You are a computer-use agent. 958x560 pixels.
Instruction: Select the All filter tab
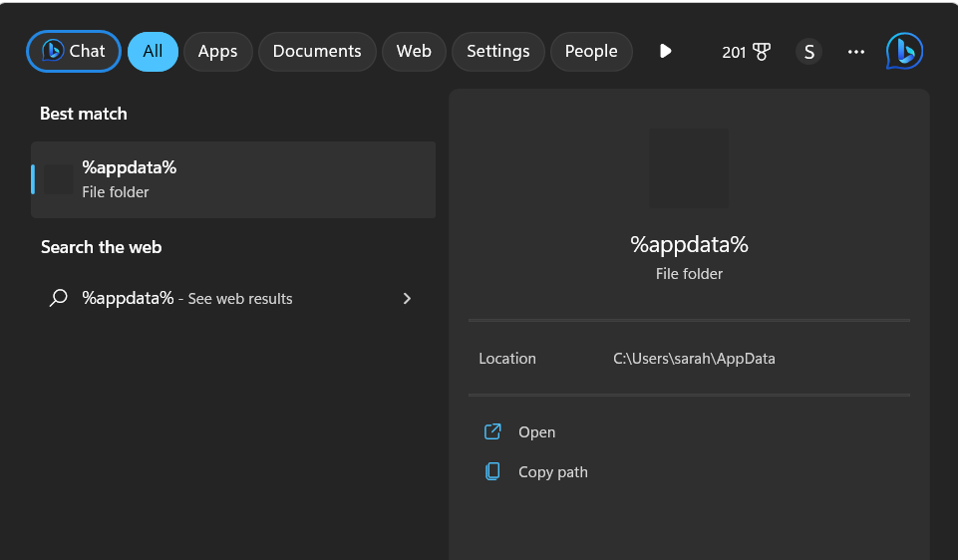pos(153,51)
